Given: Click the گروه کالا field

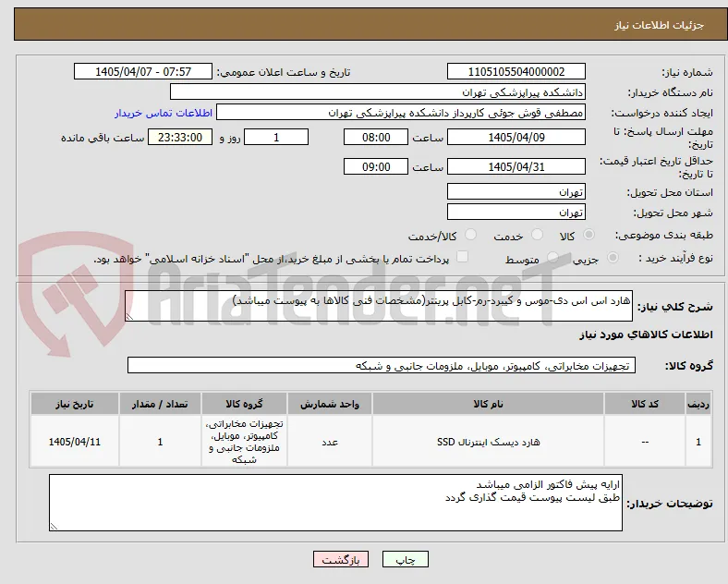Looking at the screenshot, I should tap(382, 365).
